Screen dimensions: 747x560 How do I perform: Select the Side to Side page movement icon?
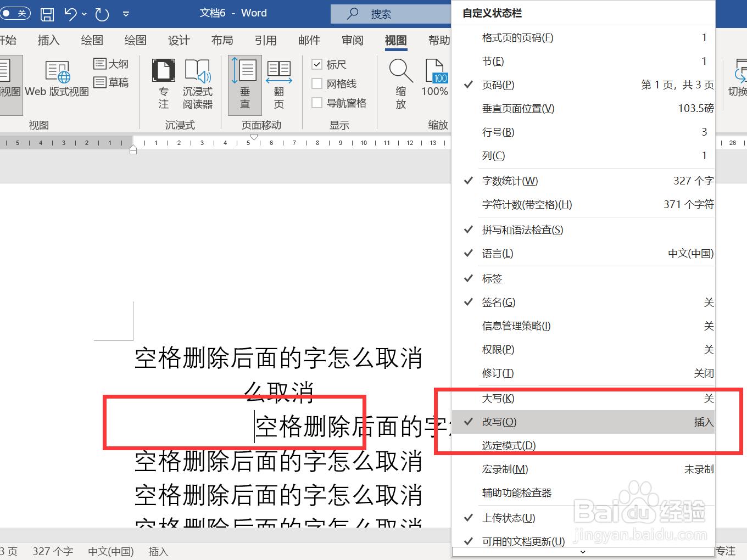pyautogui.click(x=279, y=82)
